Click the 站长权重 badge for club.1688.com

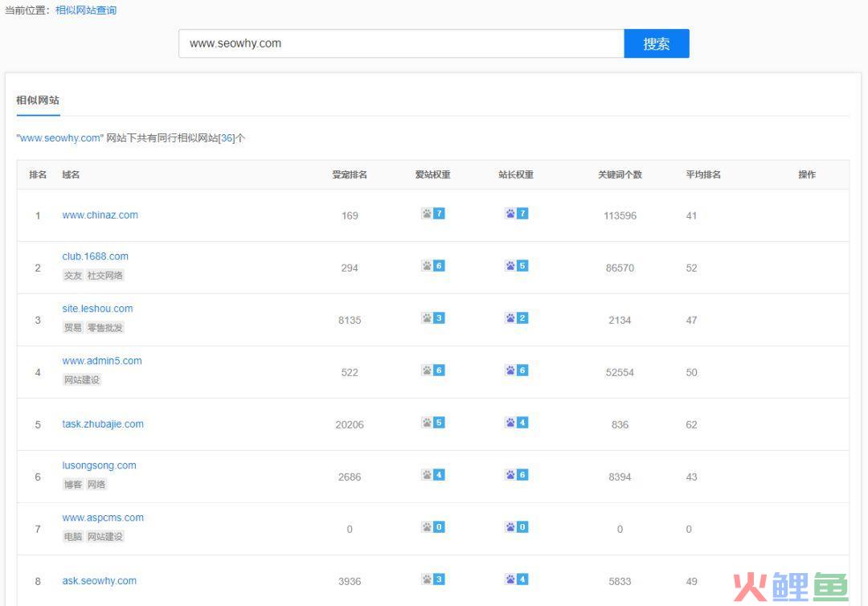pyautogui.click(x=517, y=266)
